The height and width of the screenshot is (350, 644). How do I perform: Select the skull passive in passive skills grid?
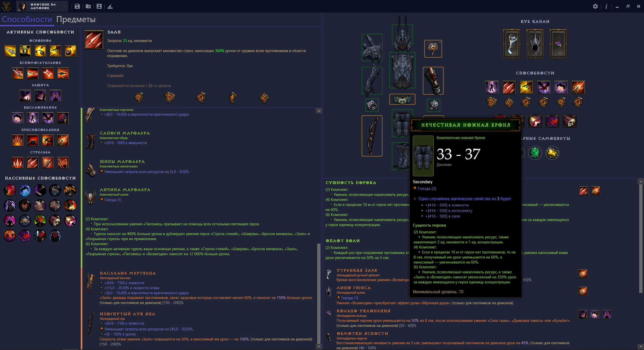click(x=55, y=221)
